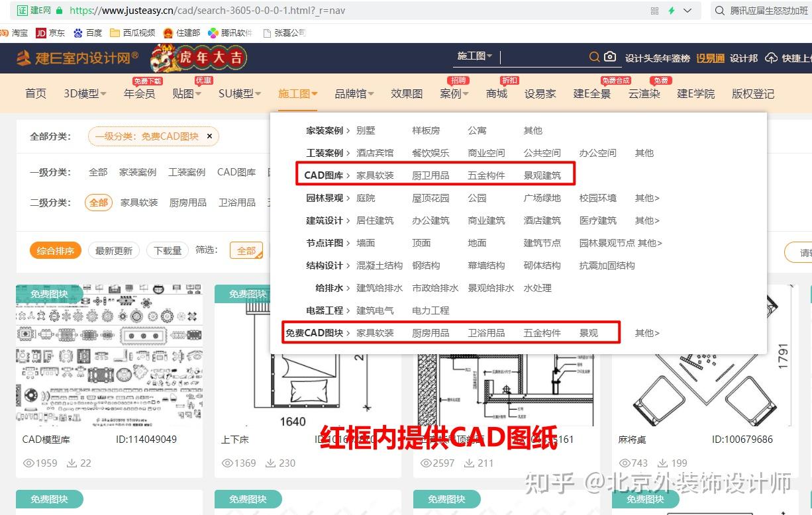Expand SU模型 navigation menu
This screenshot has width=812, height=515.
240,94
